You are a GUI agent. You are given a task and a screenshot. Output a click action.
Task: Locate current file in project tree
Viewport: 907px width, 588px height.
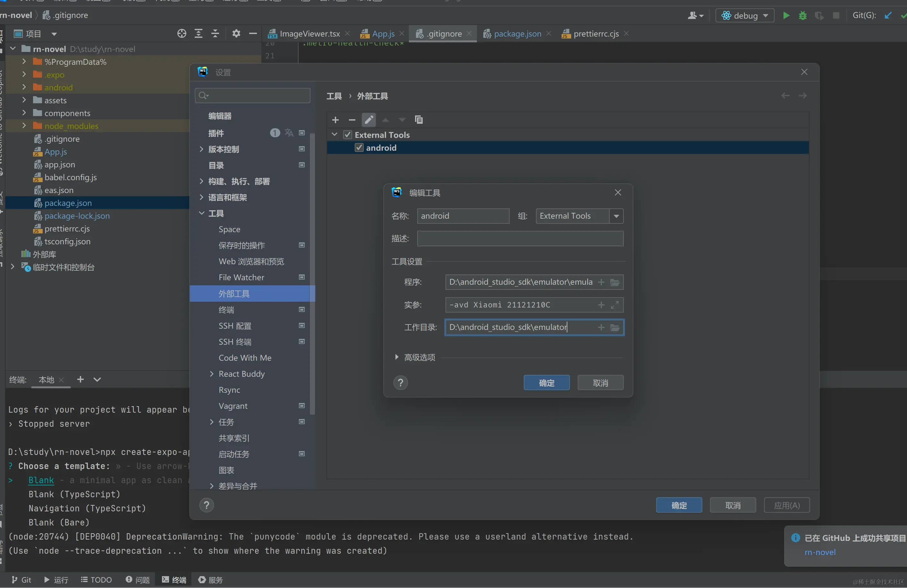(x=182, y=34)
